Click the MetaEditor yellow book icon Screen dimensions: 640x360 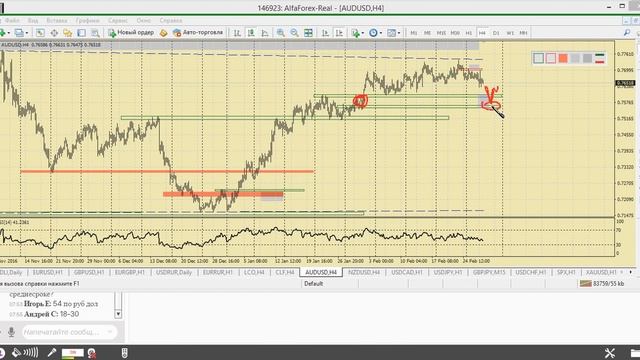pos(164,33)
